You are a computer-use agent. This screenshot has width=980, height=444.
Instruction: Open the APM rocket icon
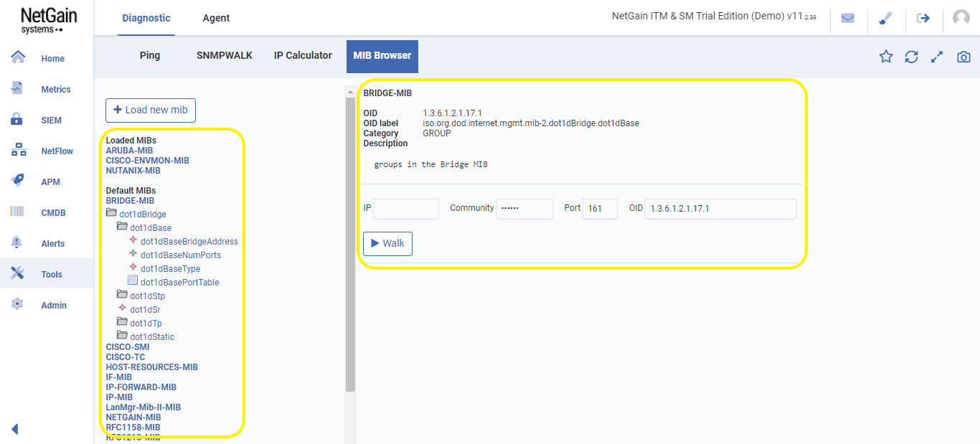tap(18, 181)
